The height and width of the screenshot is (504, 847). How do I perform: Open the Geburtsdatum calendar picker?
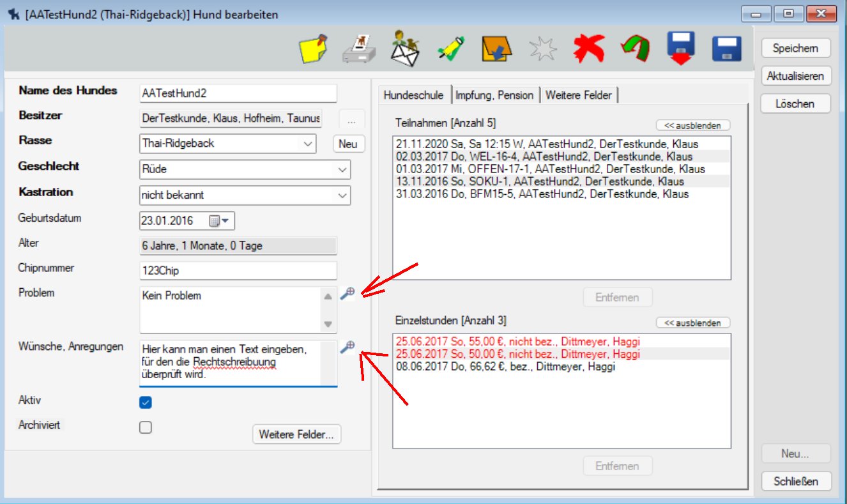point(218,221)
